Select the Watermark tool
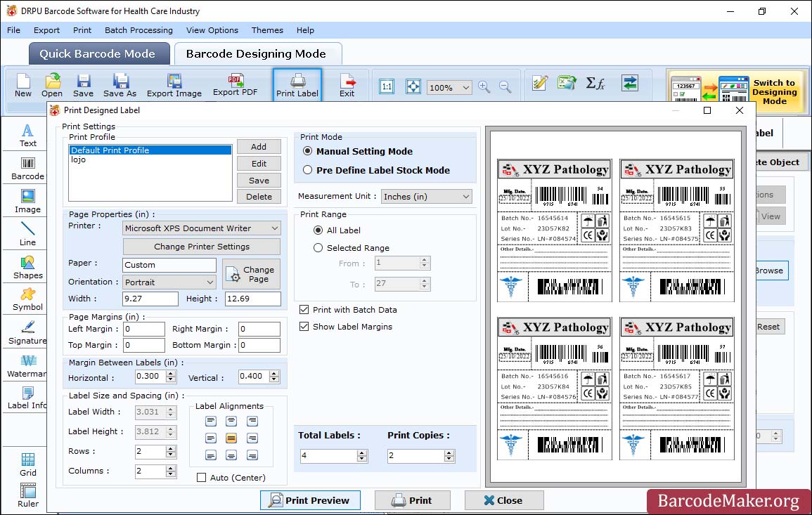Viewport: 812px width, 515px height. [x=27, y=366]
